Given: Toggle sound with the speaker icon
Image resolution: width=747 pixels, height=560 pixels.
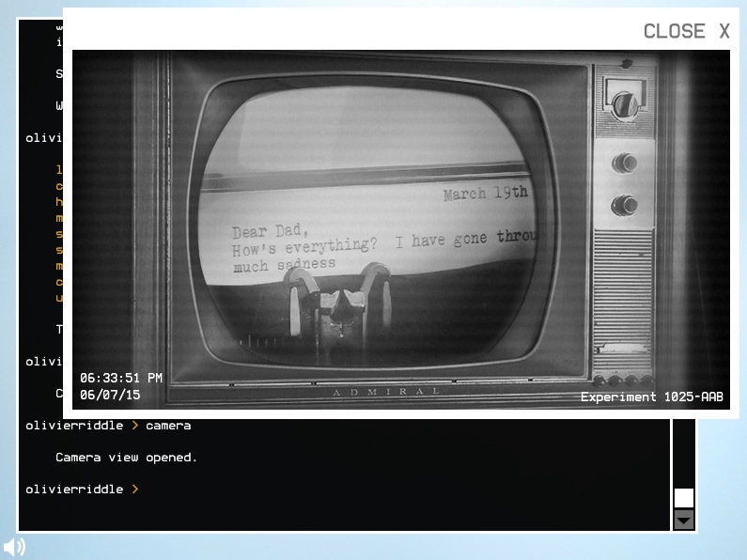Looking at the screenshot, I should point(14,547).
